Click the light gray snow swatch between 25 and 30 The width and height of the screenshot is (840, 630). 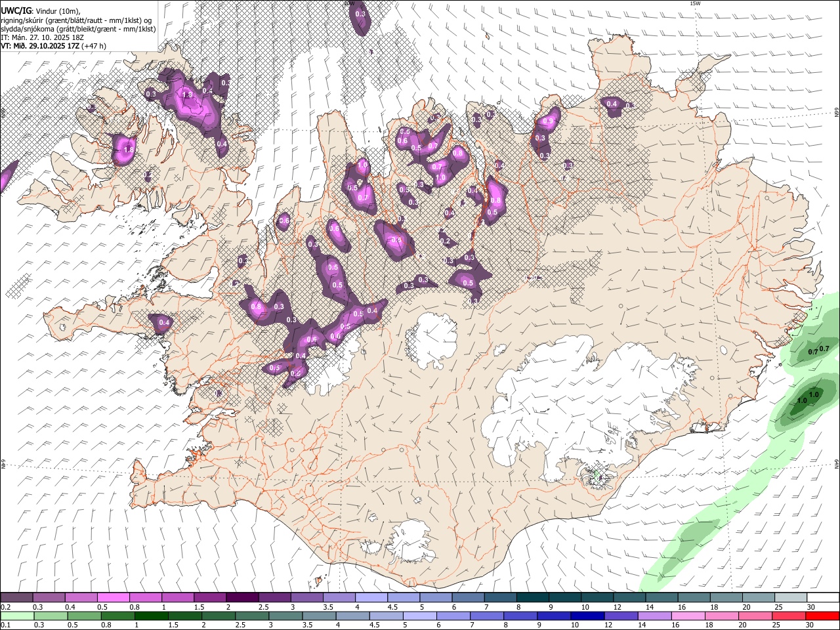click(x=790, y=598)
